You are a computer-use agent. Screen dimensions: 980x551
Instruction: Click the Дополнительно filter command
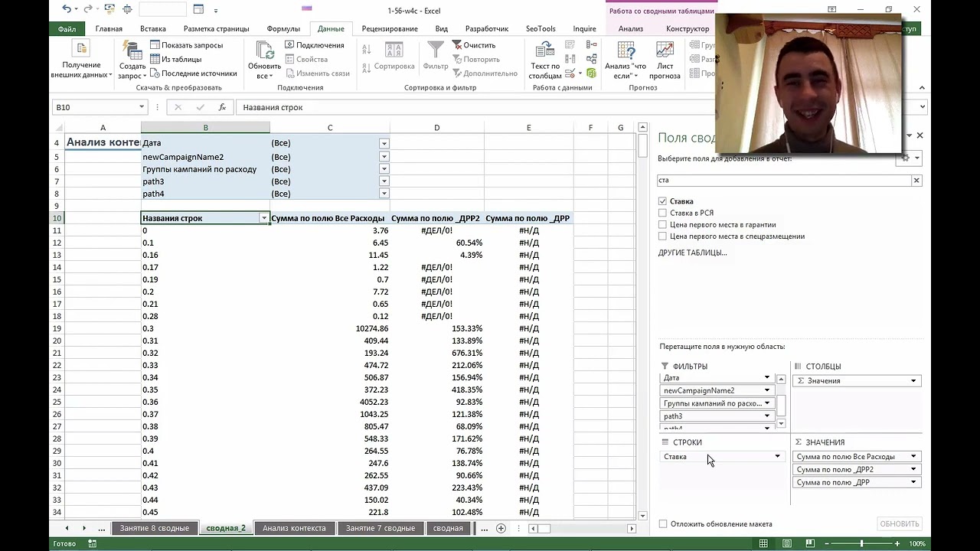[485, 73]
